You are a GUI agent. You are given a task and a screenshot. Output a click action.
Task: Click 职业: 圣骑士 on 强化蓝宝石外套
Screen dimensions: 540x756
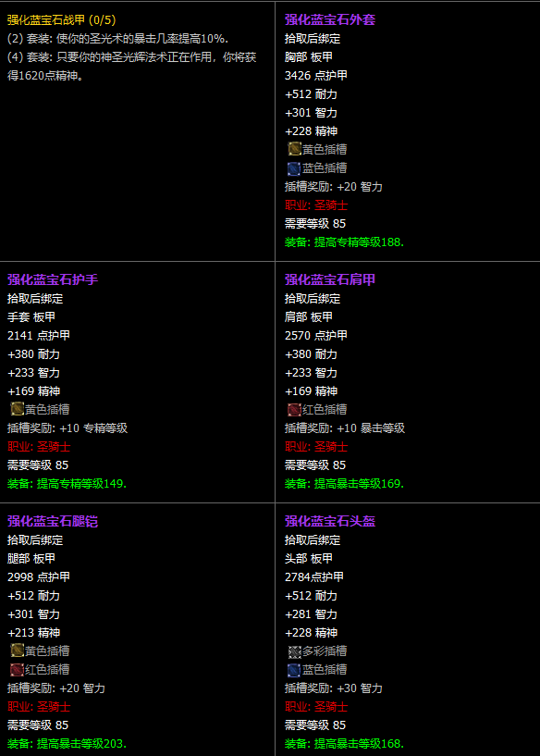click(x=316, y=205)
